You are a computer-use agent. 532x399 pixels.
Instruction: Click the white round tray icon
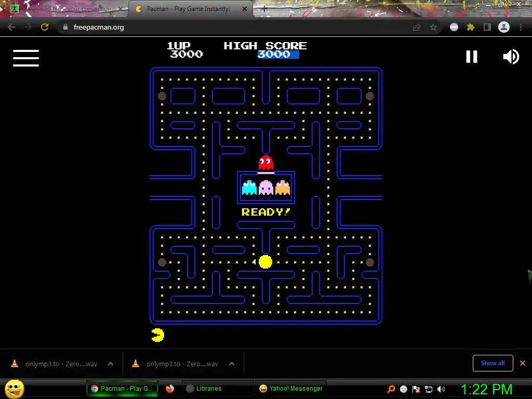pyautogui.click(x=403, y=389)
